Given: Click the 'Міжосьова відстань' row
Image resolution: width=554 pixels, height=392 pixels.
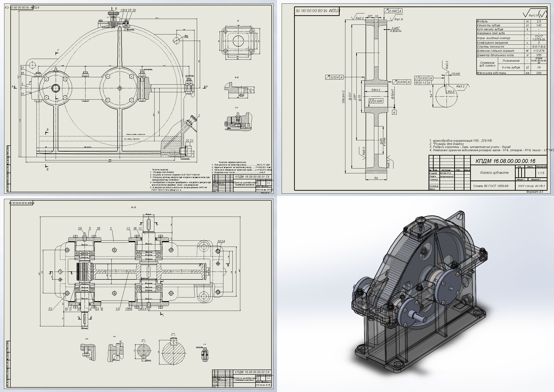Looking at the screenshot, I should (x=512, y=73).
